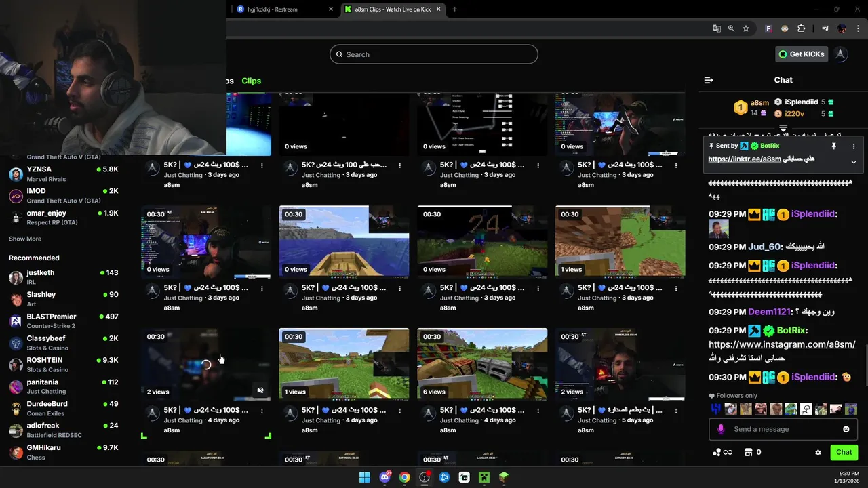Play the 6 views Minecraft clip
The width and height of the screenshot is (868, 488).
pyautogui.click(x=482, y=364)
